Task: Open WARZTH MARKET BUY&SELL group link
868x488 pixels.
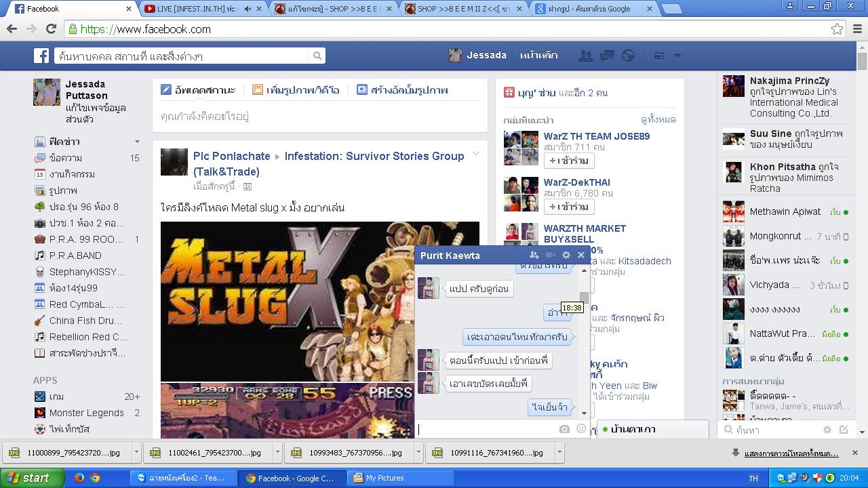Action: click(x=585, y=234)
